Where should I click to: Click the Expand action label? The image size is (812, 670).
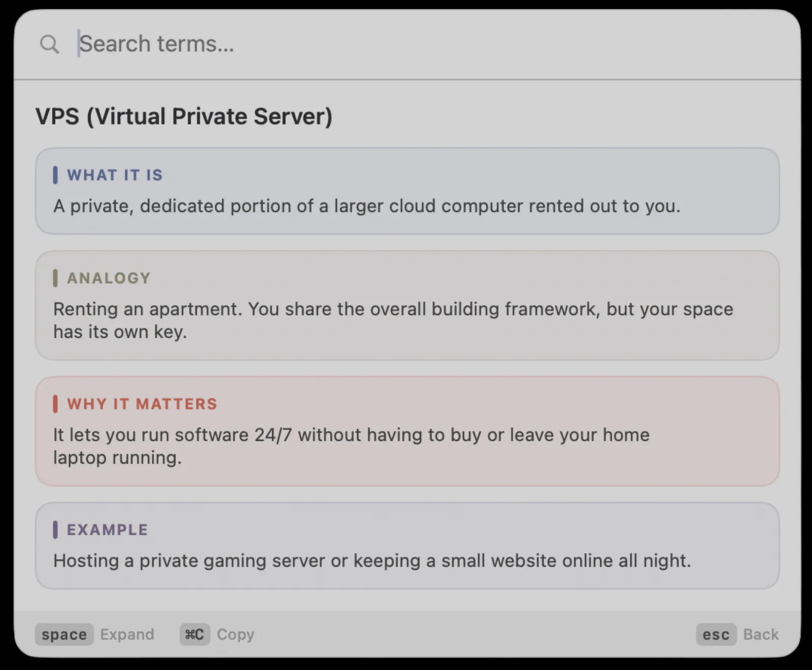point(127,634)
